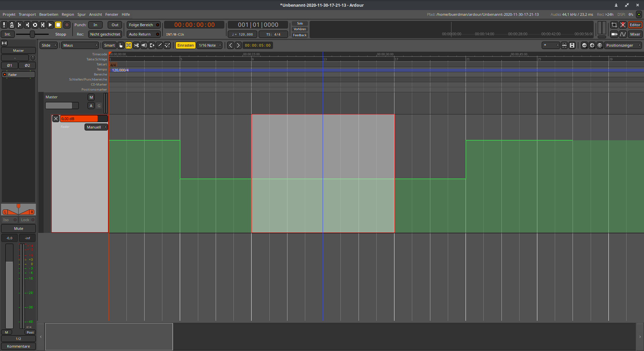
Task: Open the Slide edit mode dropdown
Action: click(49, 45)
